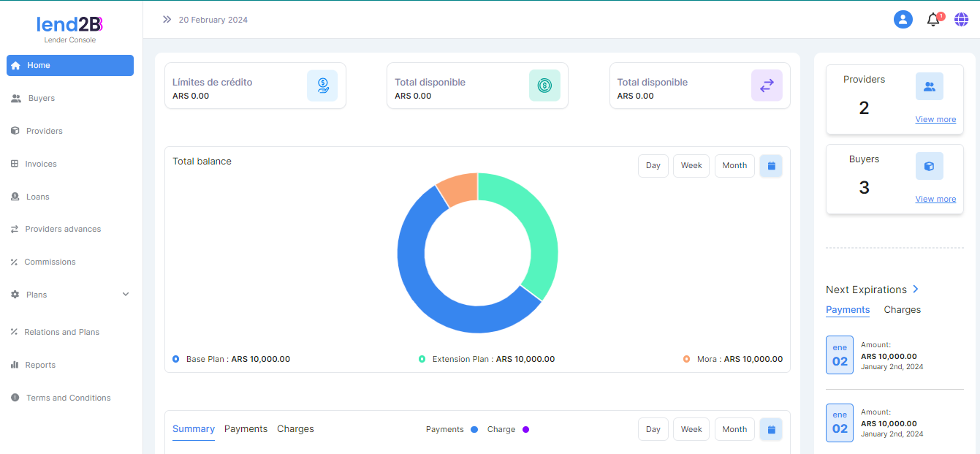Click the calendar icon in Total balance
The height and width of the screenshot is (454, 980).
(771, 166)
